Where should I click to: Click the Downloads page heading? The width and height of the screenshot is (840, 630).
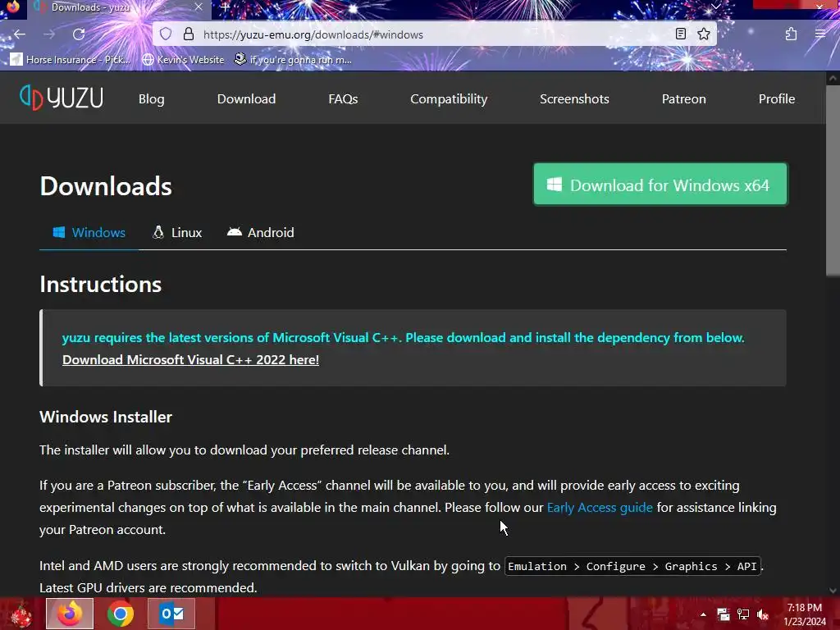[106, 186]
